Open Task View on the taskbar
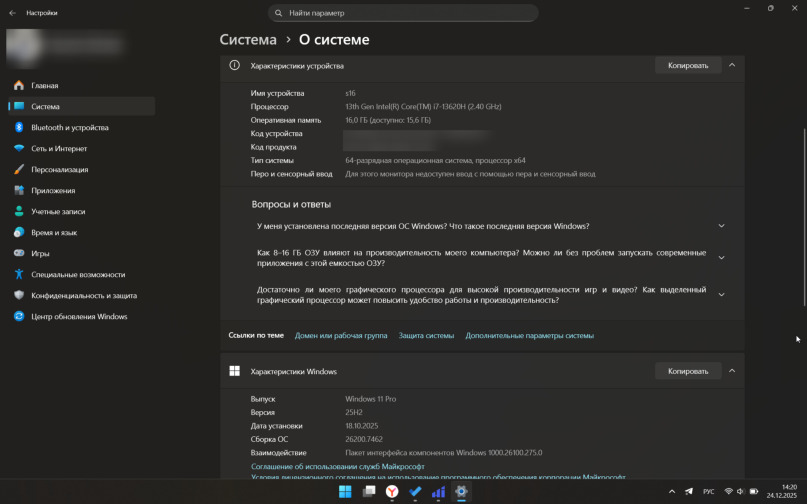 (x=369, y=492)
